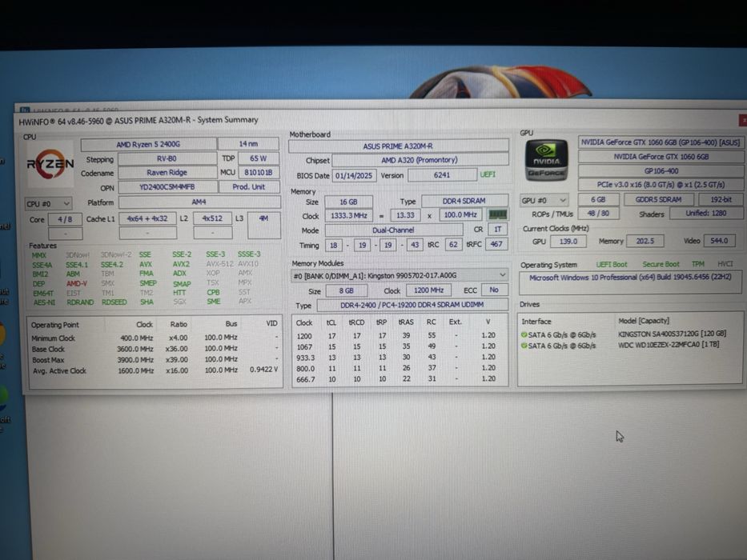Click the Avg. Active Clock 0.9422 V value
Viewport: 747px width, 560px height.
tap(263, 370)
